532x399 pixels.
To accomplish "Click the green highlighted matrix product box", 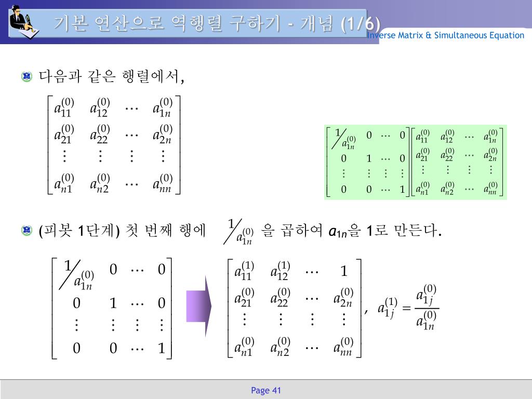I will pos(415,162).
